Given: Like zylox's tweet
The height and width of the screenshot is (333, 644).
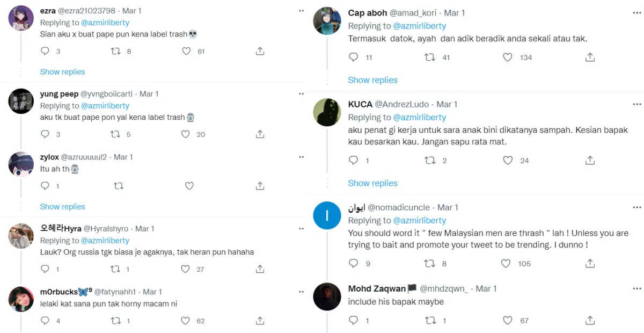Looking at the screenshot, I should coord(189,186).
